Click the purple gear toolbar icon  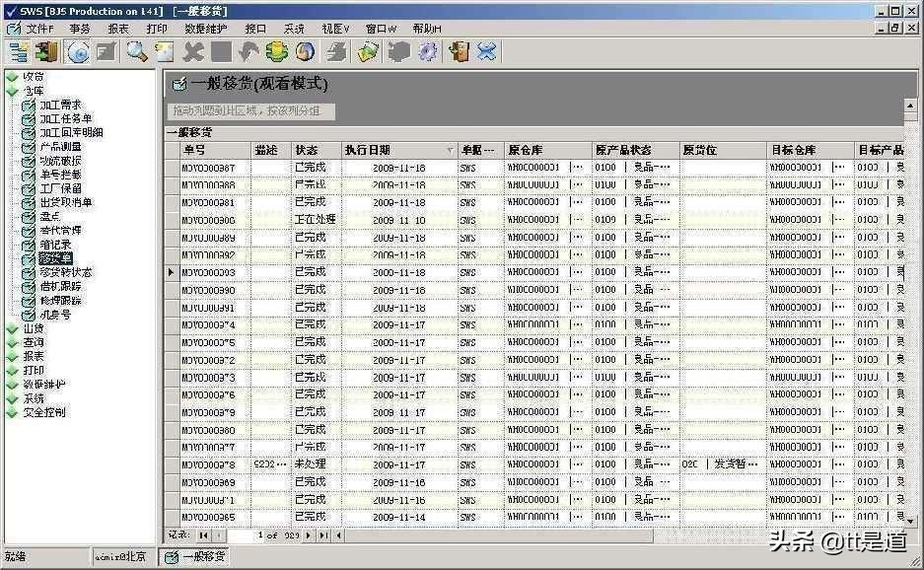(428, 52)
